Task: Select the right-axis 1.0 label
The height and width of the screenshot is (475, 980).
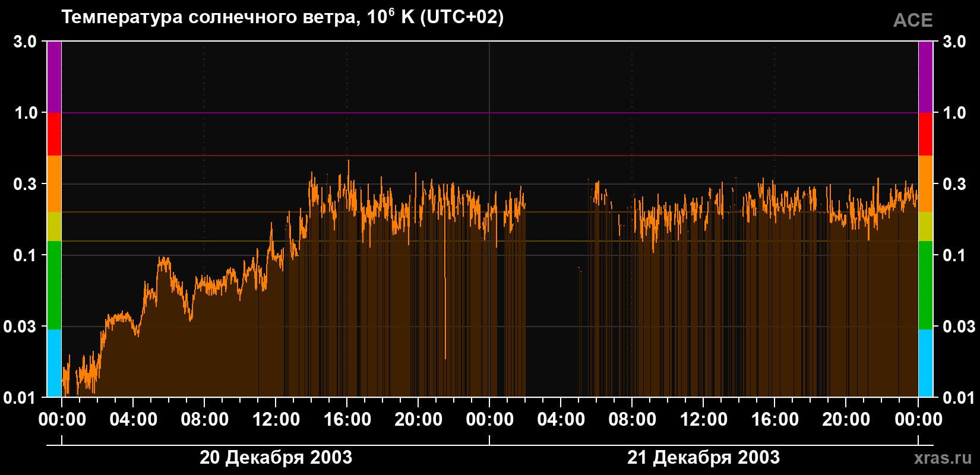Action: tap(954, 113)
